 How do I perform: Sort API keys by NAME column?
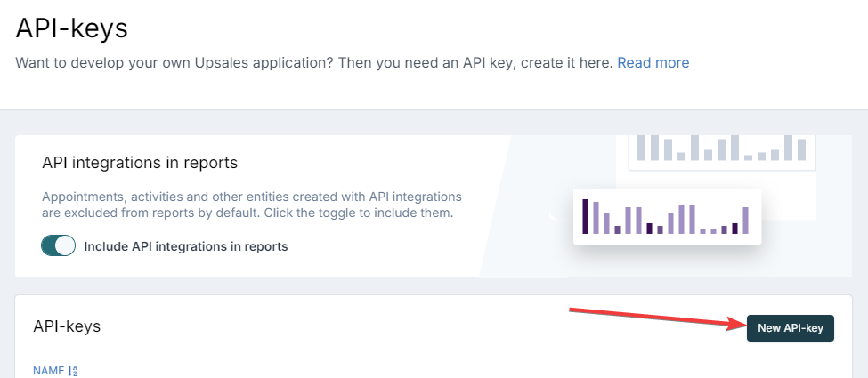pos(55,371)
